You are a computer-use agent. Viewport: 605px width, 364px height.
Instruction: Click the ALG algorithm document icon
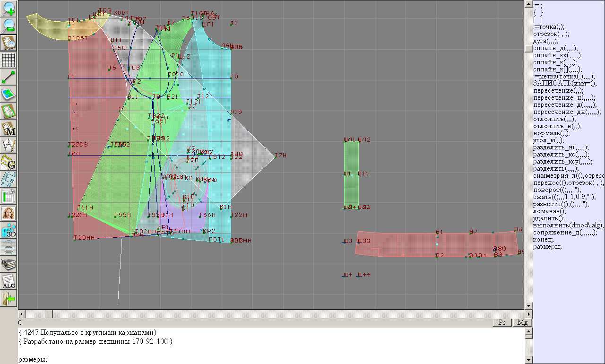click(x=9, y=281)
